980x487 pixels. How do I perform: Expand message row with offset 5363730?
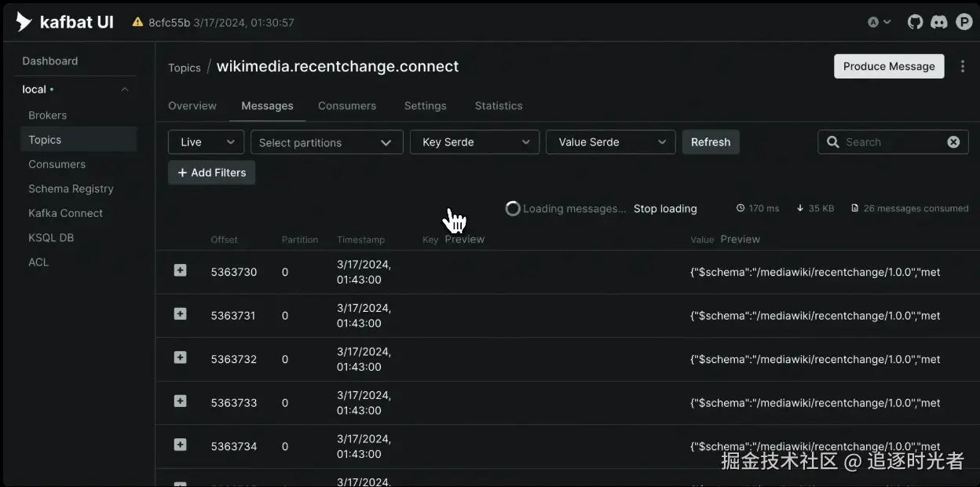click(x=180, y=270)
